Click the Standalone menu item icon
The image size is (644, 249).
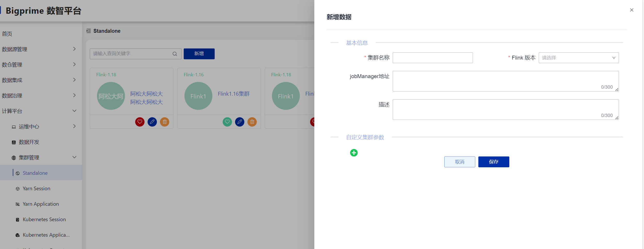coord(18,173)
